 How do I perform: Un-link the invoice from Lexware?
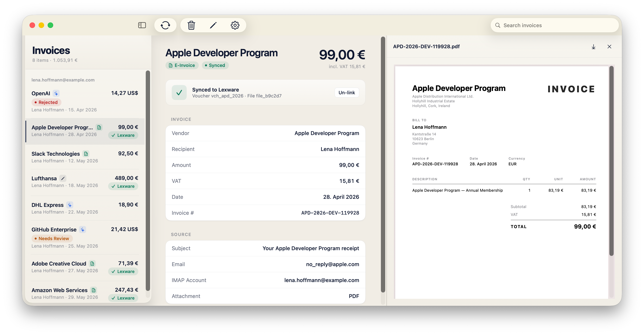pyautogui.click(x=346, y=93)
